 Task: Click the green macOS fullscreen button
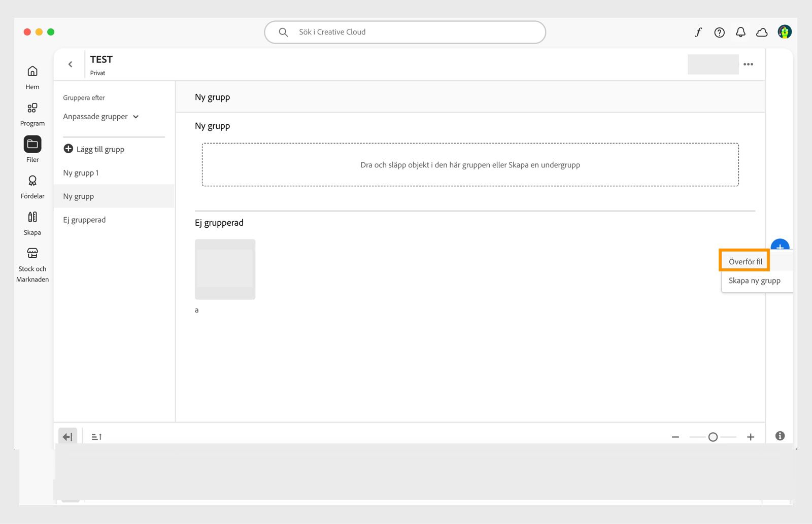point(51,32)
